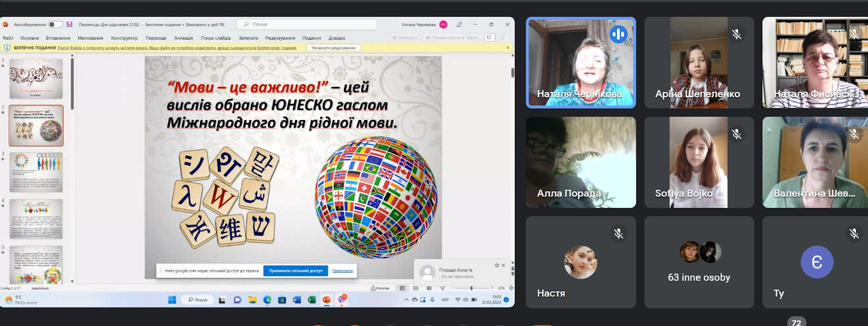The width and height of the screenshot is (868, 326).
Task: Open Viber with notification badge in the taskbar
Action: pyautogui.click(x=342, y=299)
